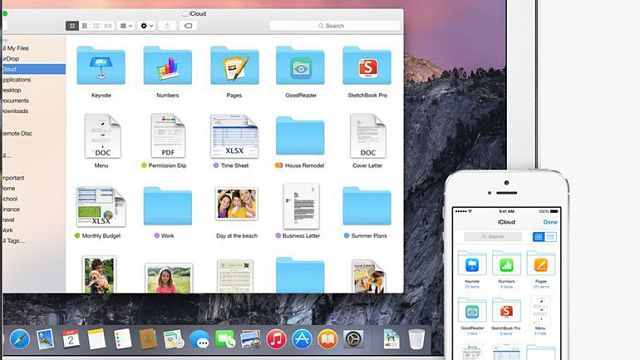Select the Finance tag in sidebar
This screenshot has width=640, height=360.
coord(11,209)
